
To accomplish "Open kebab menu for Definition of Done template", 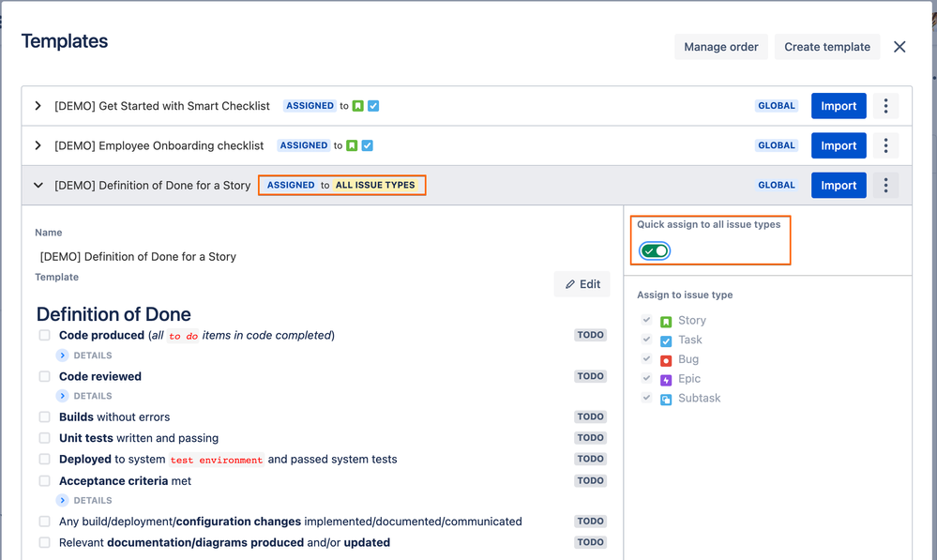I will [885, 185].
